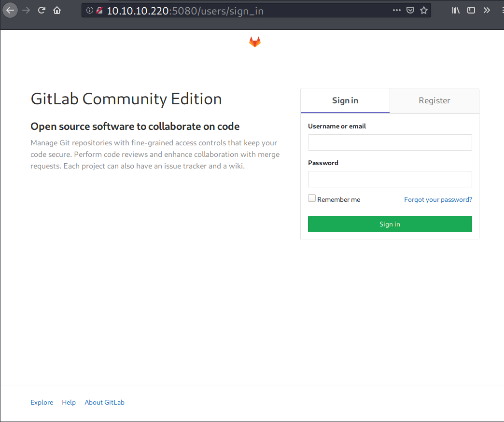Open the Explore link in footer
The image size is (504, 422).
(x=42, y=402)
